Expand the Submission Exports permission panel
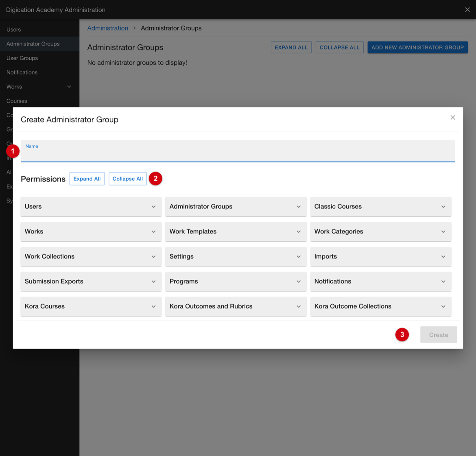The width and height of the screenshot is (476, 456). pos(91,281)
